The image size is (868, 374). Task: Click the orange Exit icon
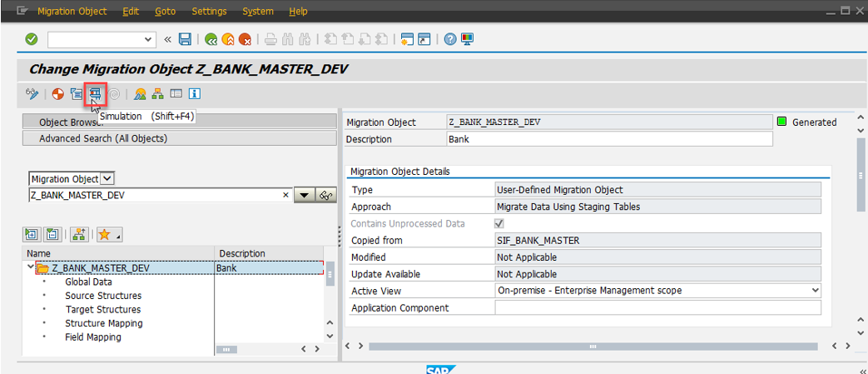227,39
